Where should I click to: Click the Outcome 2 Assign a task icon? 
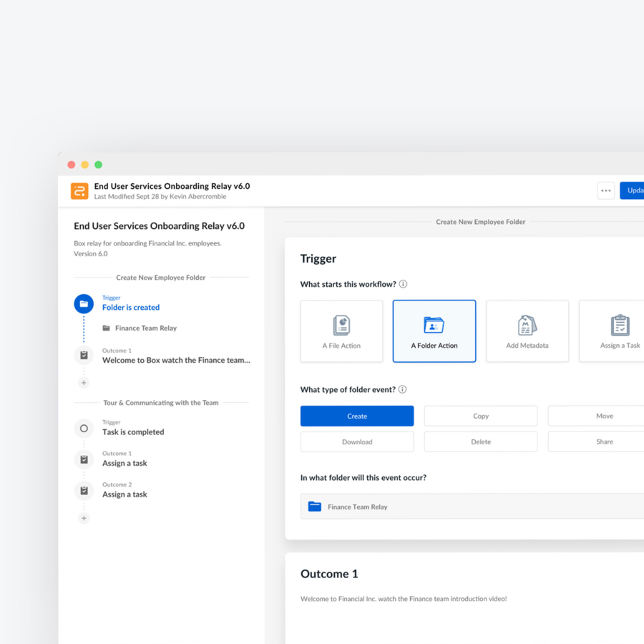point(84,491)
